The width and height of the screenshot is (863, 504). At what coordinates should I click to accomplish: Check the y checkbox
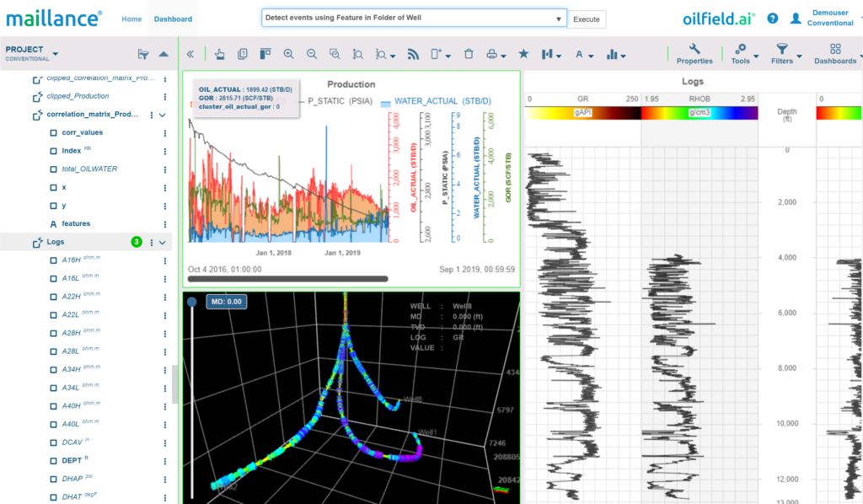click(x=53, y=206)
